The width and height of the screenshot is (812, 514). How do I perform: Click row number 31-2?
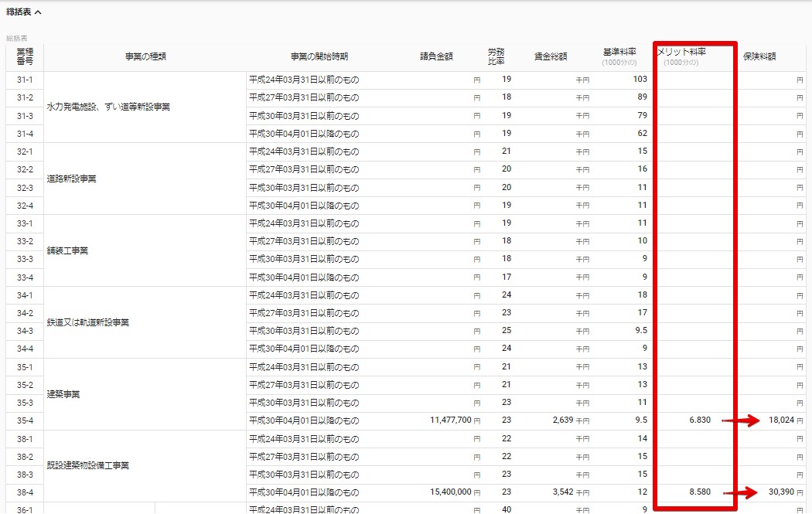coord(25,98)
